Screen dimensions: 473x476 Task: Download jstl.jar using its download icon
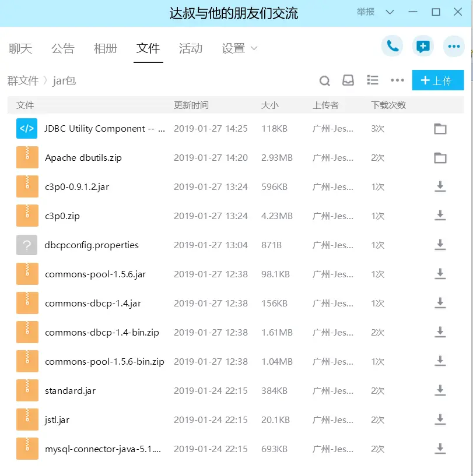coord(440,419)
